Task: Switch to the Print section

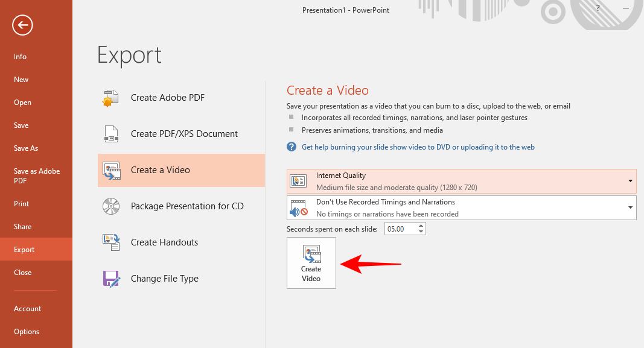Action: [21, 203]
